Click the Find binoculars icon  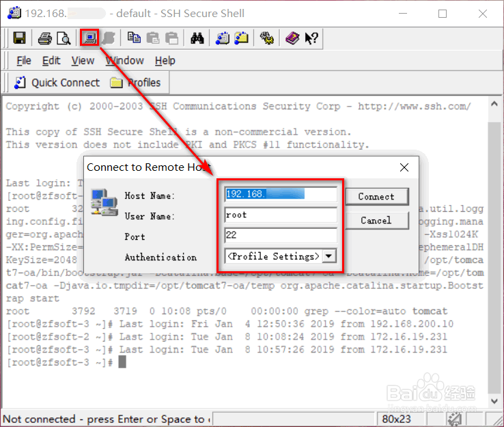pos(197,38)
